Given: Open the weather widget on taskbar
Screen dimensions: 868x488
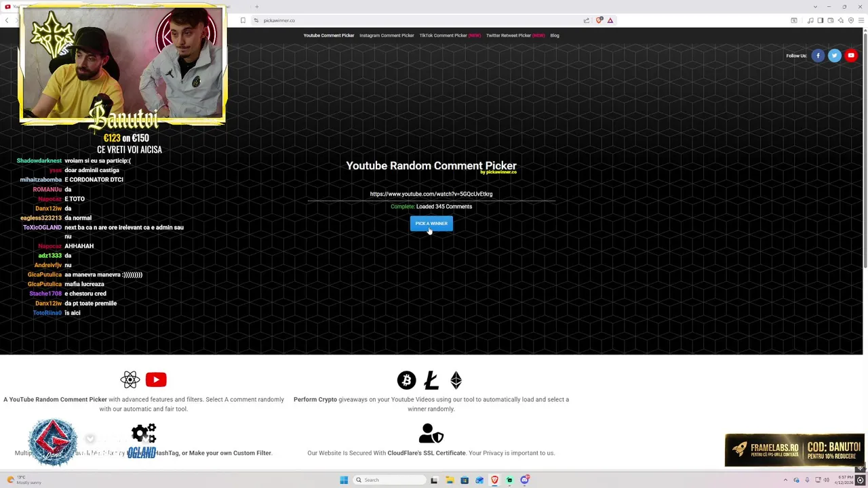Looking at the screenshot, I should (x=24, y=480).
